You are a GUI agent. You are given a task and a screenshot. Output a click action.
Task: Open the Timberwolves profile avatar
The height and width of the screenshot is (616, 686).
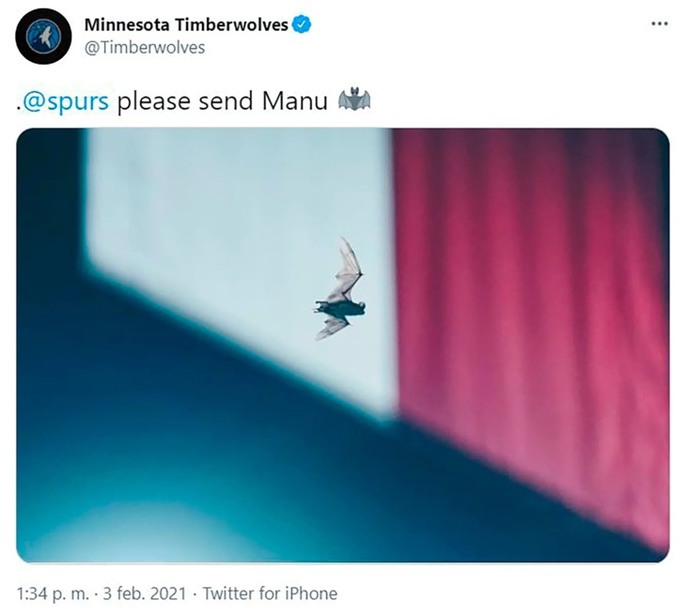43,37
